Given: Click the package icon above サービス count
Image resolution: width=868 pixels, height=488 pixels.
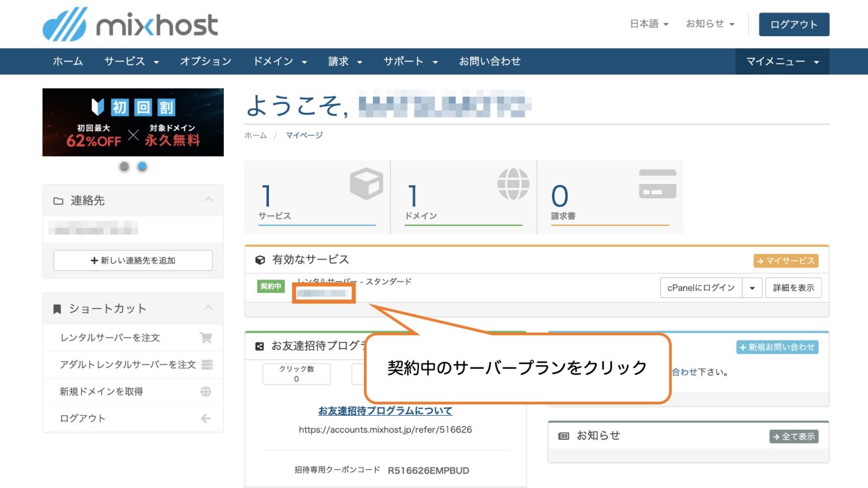Looking at the screenshot, I should (x=366, y=183).
